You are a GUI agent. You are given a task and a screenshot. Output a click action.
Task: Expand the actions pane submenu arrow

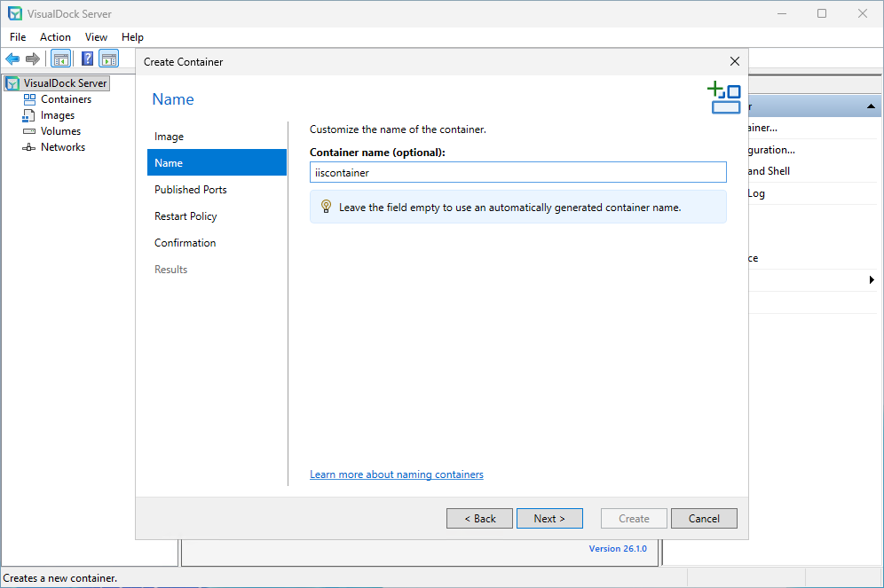pos(872,280)
